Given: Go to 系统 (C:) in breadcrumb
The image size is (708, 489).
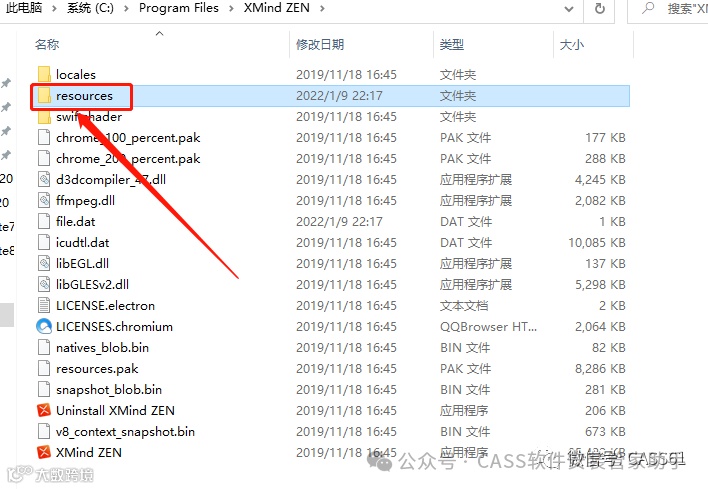Looking at the screenshot, I should 90,8.
